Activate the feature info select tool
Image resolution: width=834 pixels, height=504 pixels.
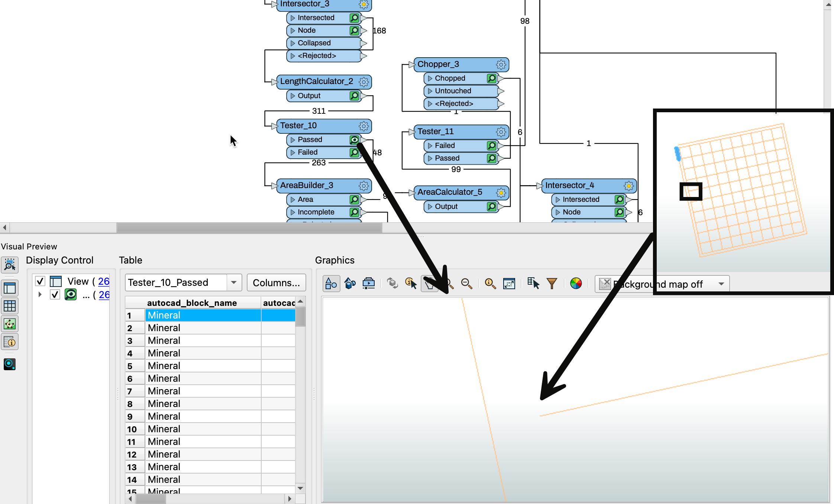[x=411, y=284]
